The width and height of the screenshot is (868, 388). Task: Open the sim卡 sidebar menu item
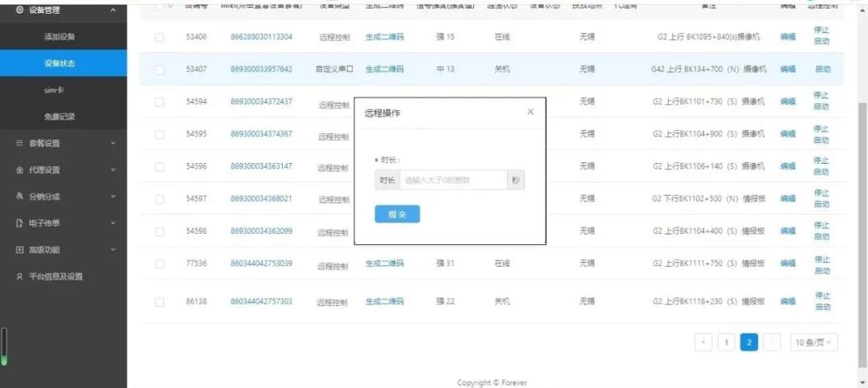tap(55, 90)
